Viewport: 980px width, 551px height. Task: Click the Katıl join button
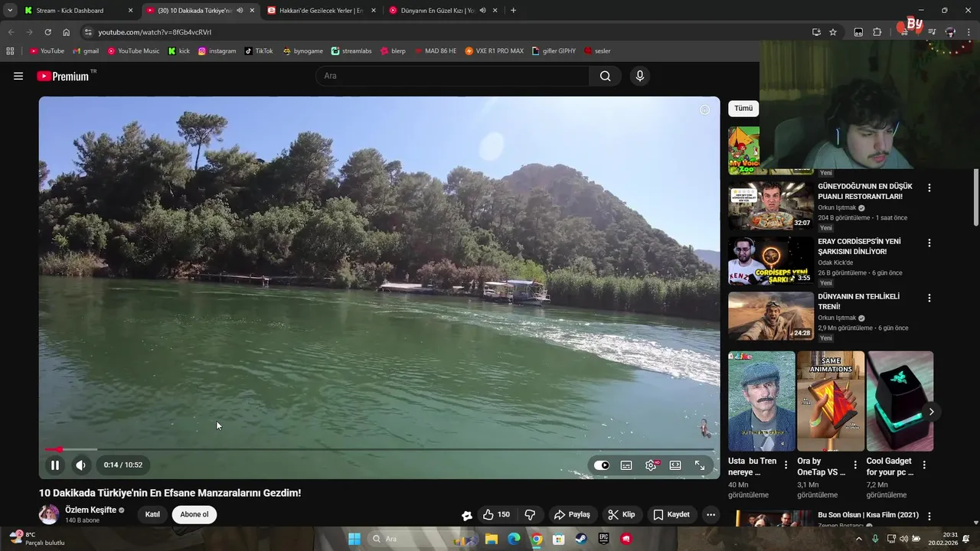pyautogui.click(x=152, y=514)
